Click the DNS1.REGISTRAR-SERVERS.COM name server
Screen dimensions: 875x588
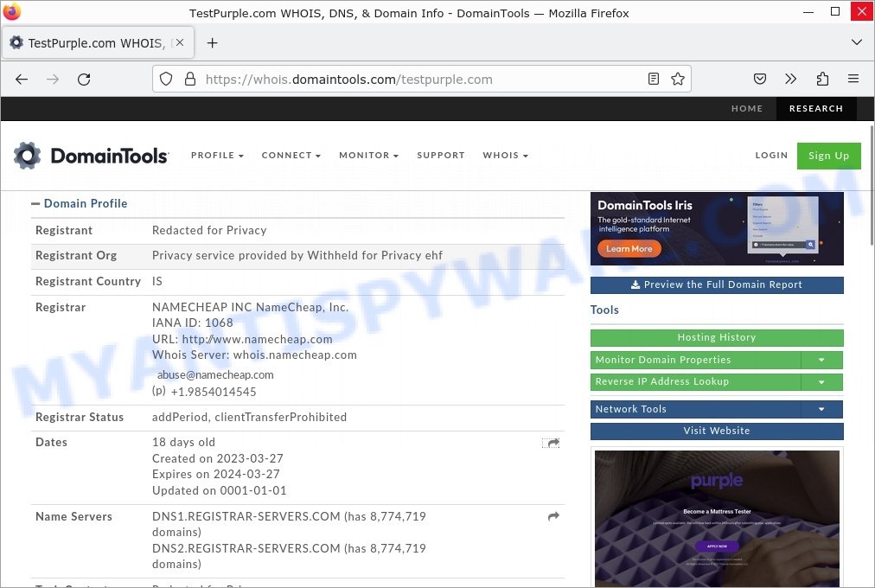[246, 516]
